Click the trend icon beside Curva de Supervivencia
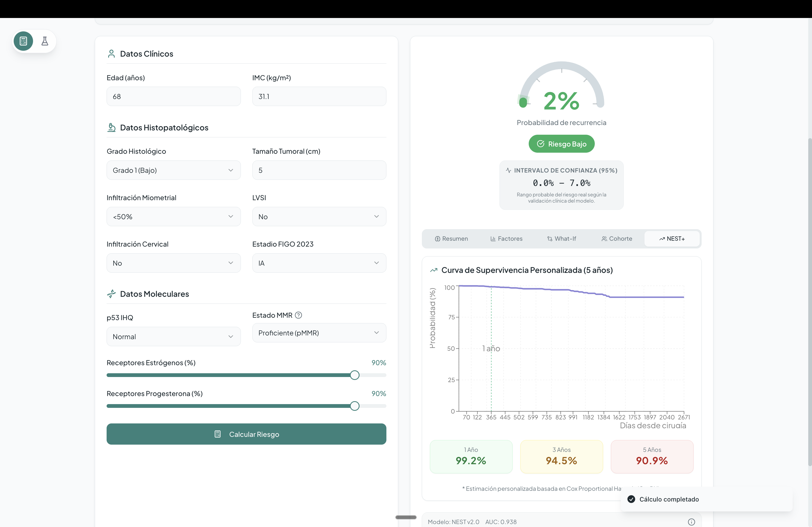This screenshot has height=527, width=812. click(434, 270)
